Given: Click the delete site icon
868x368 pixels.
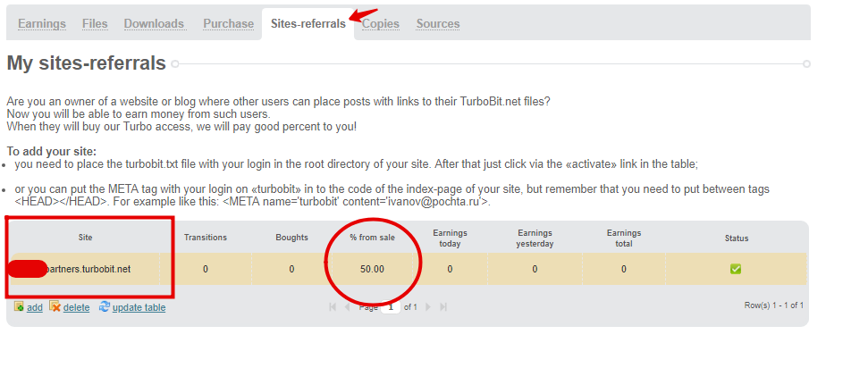Looking at the screenshot, I should pos(55,306).
